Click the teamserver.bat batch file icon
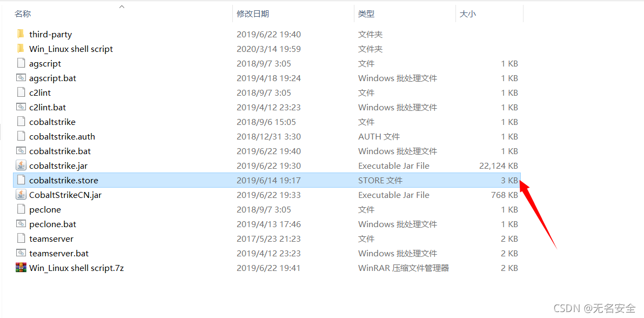Image resolution: width=644 pixels, height=318 pixels. coord(21,253)
